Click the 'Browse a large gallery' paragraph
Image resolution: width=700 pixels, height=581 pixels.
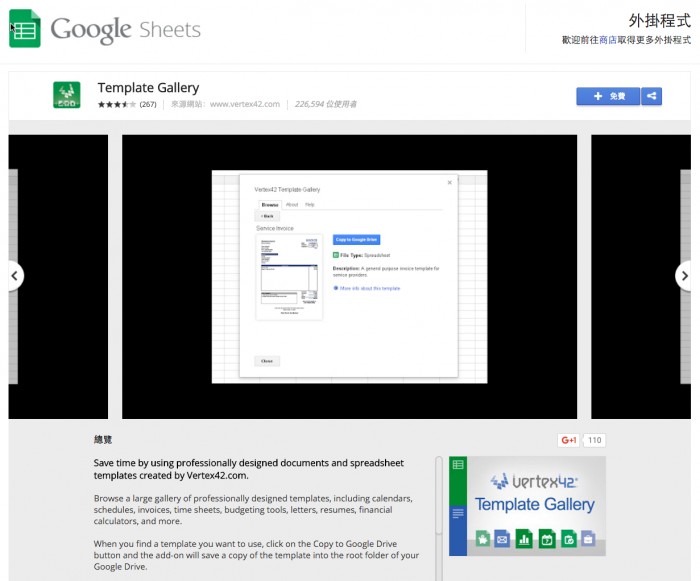click(x=253, y=510)
